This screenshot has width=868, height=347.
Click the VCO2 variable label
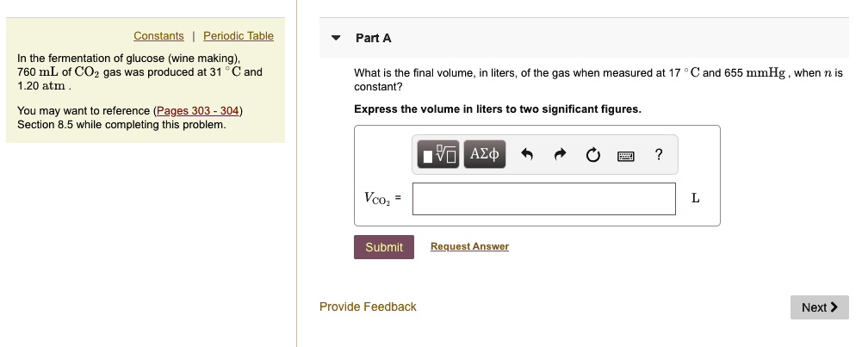coord(377,199)
